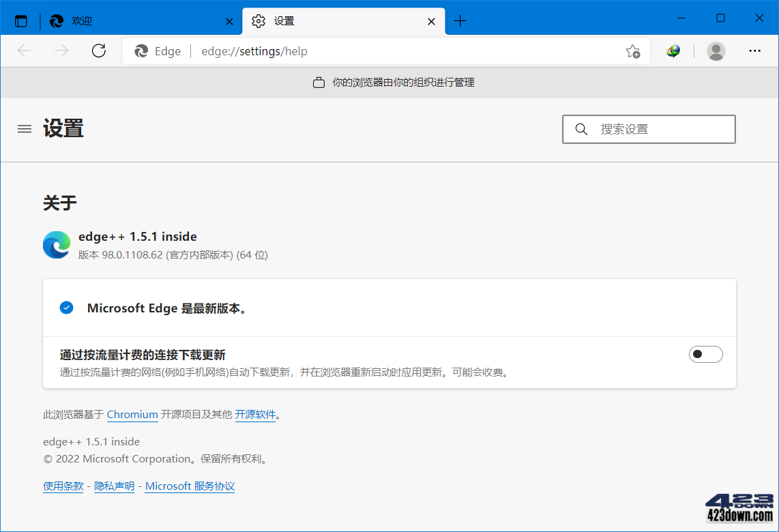The image size is (779, 532).
Task: Open the download manager extension icon
Action: tap(673, 50)
